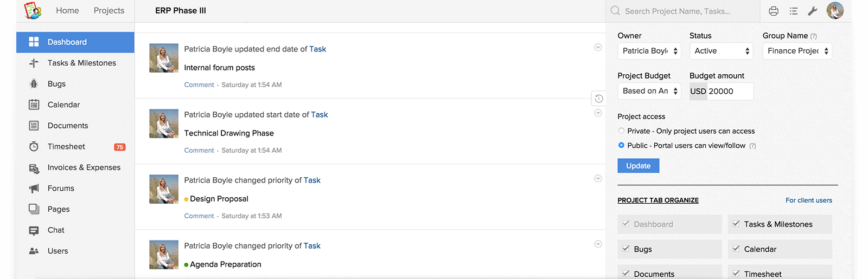The width and height of the screenshot is (868, 279).
Task: Open the For client users link
Action: [x=809, y=200]
